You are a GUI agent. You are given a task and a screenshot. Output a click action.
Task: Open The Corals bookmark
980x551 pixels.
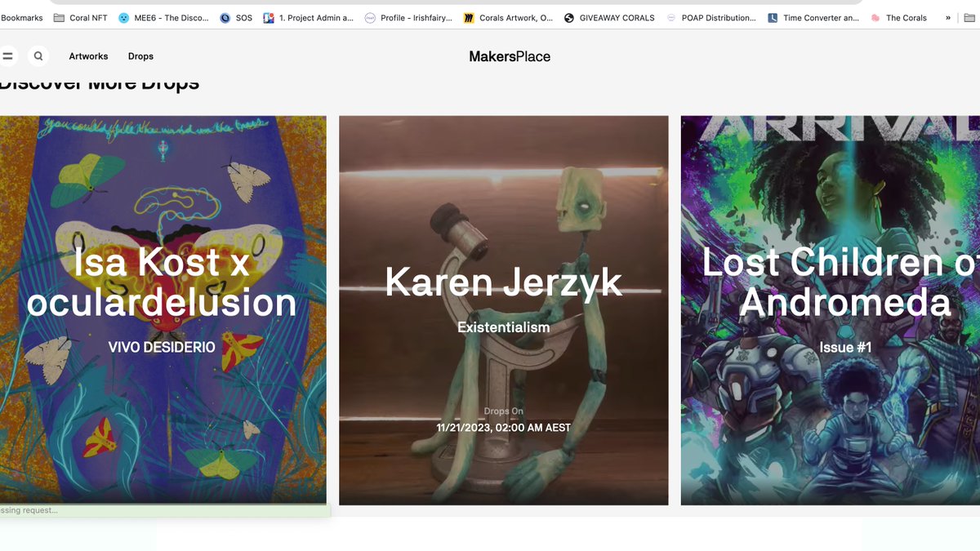(x=898, y=17)
